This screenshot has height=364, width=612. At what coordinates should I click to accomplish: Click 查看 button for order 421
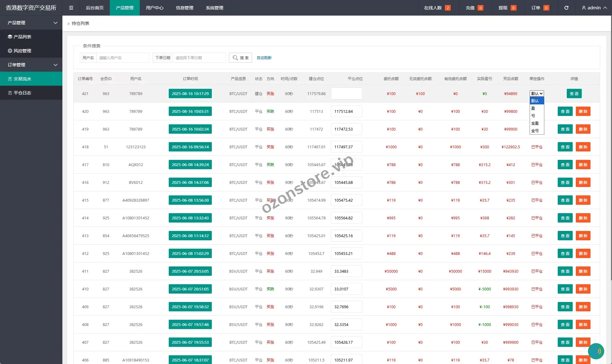click(574, 94)
